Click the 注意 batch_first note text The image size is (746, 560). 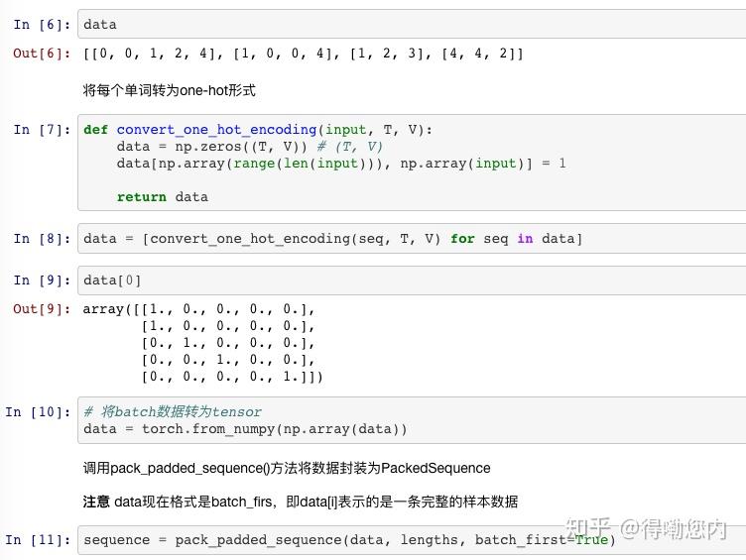300,502
